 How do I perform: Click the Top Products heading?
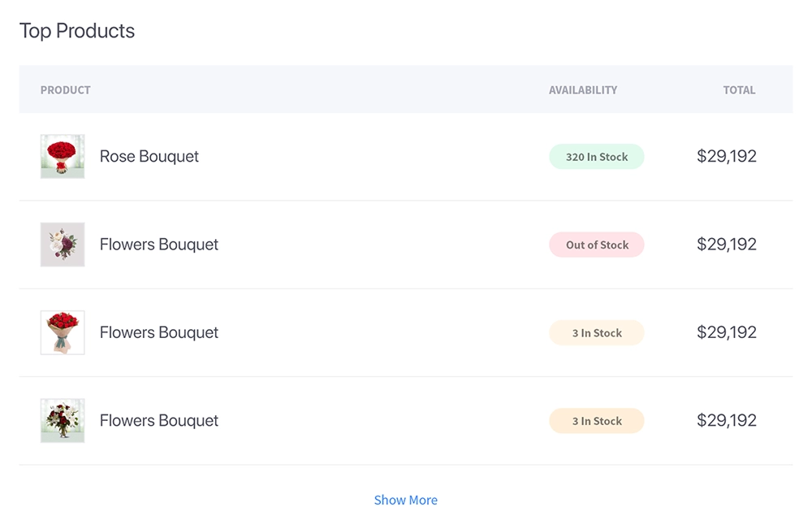click(77, 31)
